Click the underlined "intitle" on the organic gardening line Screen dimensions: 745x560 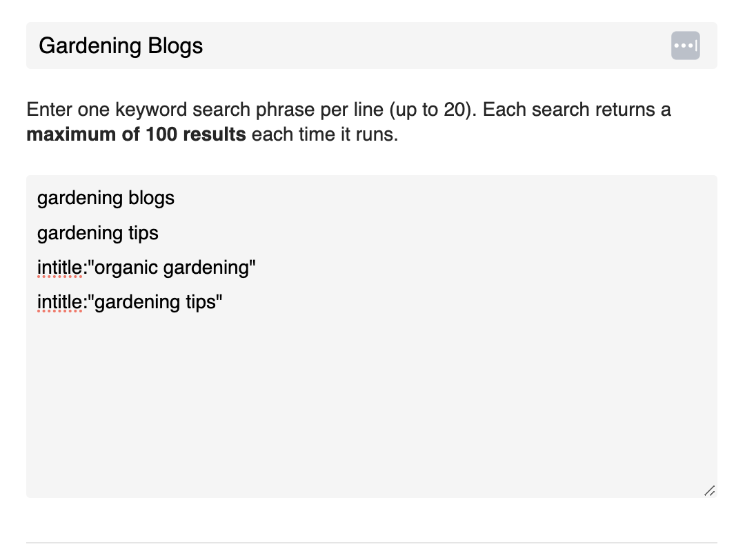tap(59, 268)
